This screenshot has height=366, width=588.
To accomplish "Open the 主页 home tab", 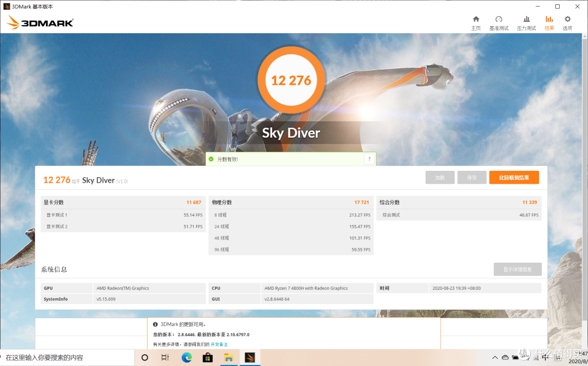I will pos(476,23).
